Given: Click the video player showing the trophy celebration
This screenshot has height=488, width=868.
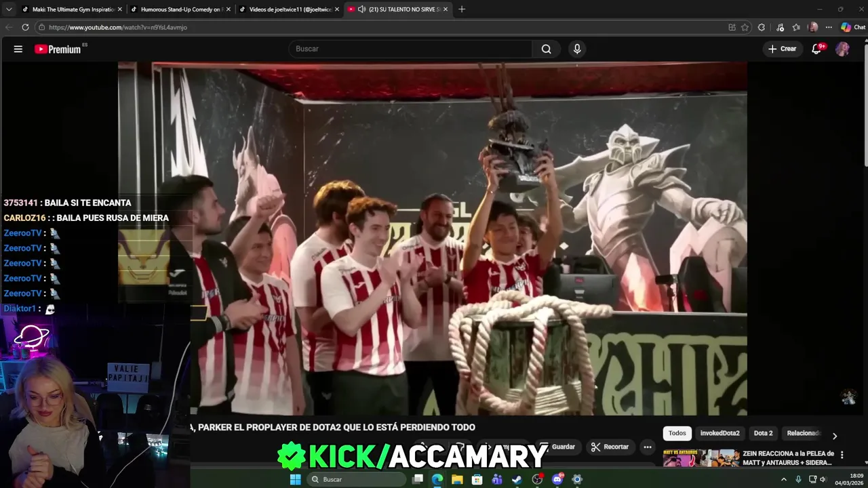Looking at the screenshot, I should tap(433, 239).
